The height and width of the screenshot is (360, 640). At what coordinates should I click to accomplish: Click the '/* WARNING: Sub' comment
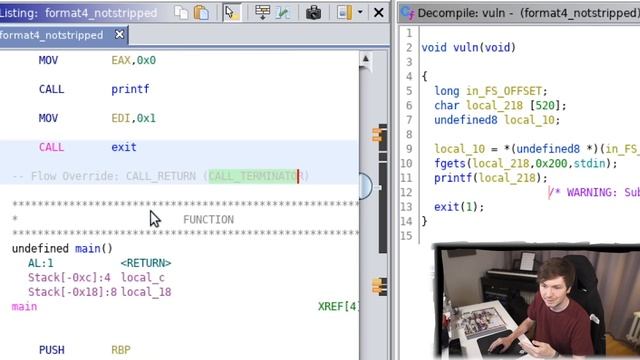tap(594, 192)
